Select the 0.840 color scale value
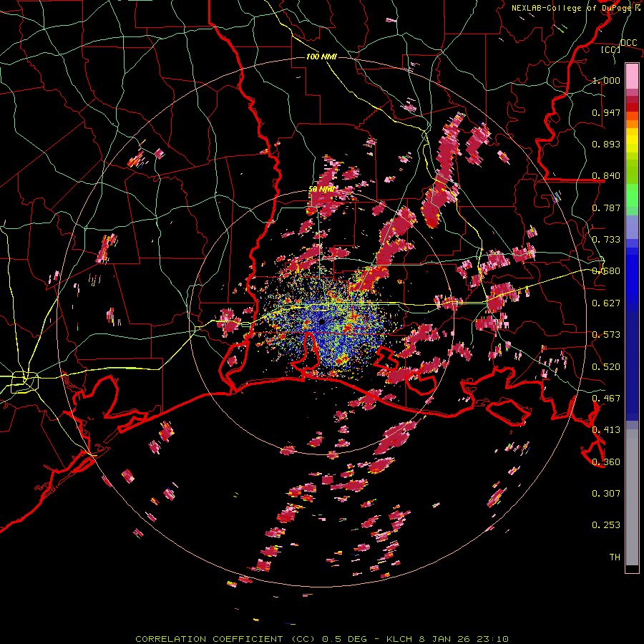The width and height of the screenshot is (644, 644). click(606, 176)
